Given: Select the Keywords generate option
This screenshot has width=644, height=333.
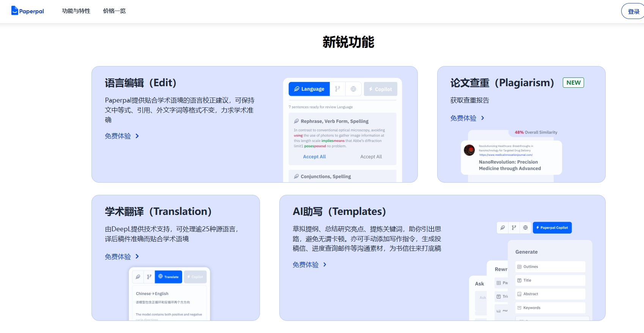Looking at the screenshot, I should (x=550, y=308).
